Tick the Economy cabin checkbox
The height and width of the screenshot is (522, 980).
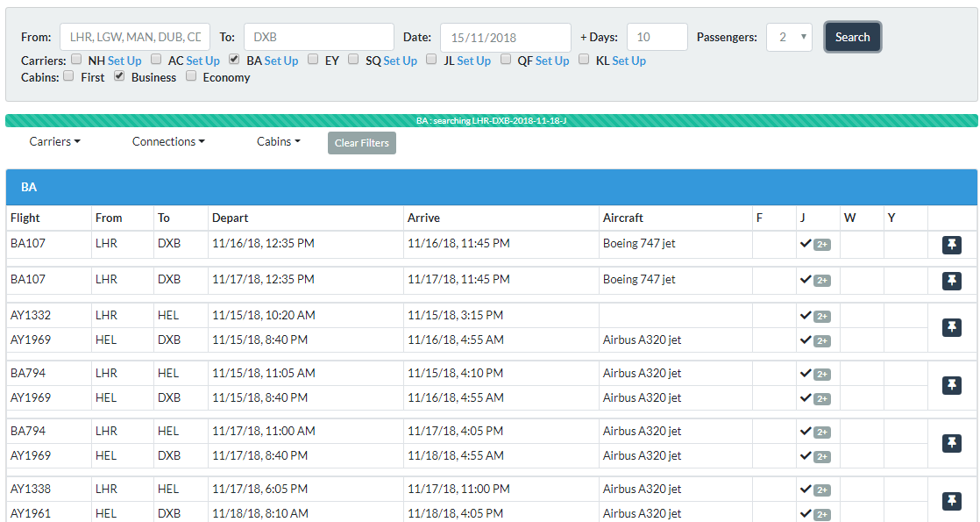tap(190, 76)
